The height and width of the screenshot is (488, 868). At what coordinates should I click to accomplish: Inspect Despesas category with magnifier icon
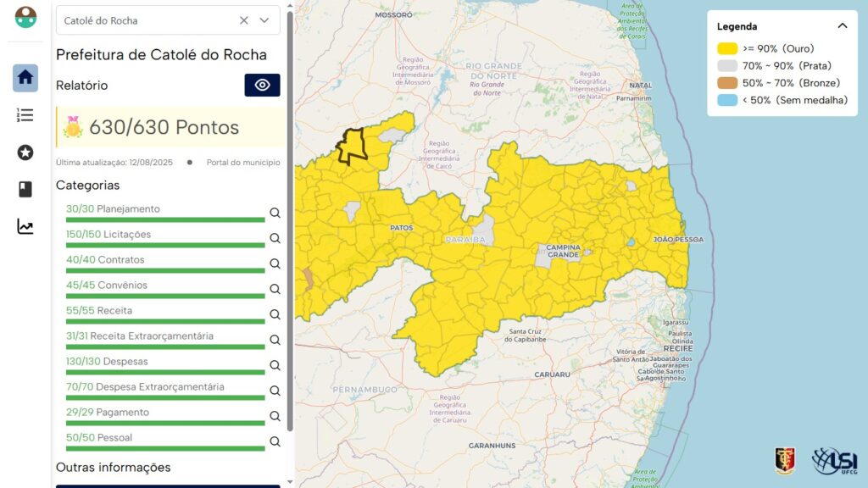(x=275, y=365)
